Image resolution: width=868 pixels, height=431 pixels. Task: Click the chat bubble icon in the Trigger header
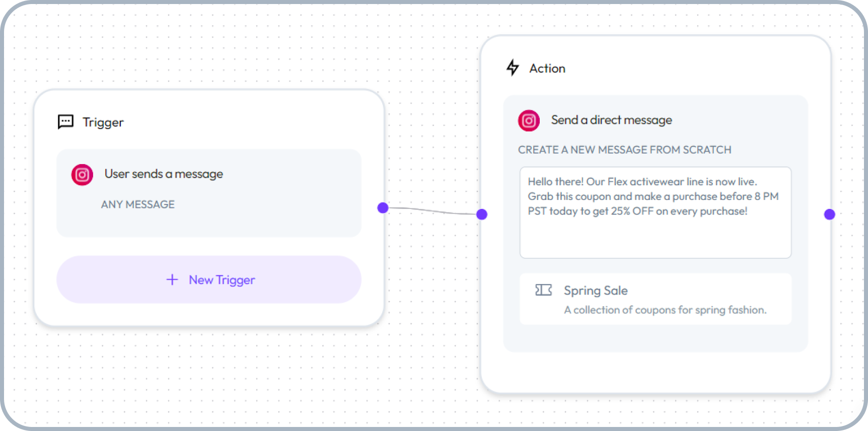pos(65,122)
